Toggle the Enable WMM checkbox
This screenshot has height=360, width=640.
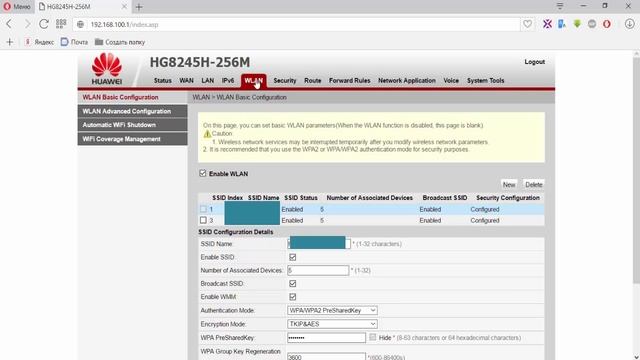[x=293, y=297]
